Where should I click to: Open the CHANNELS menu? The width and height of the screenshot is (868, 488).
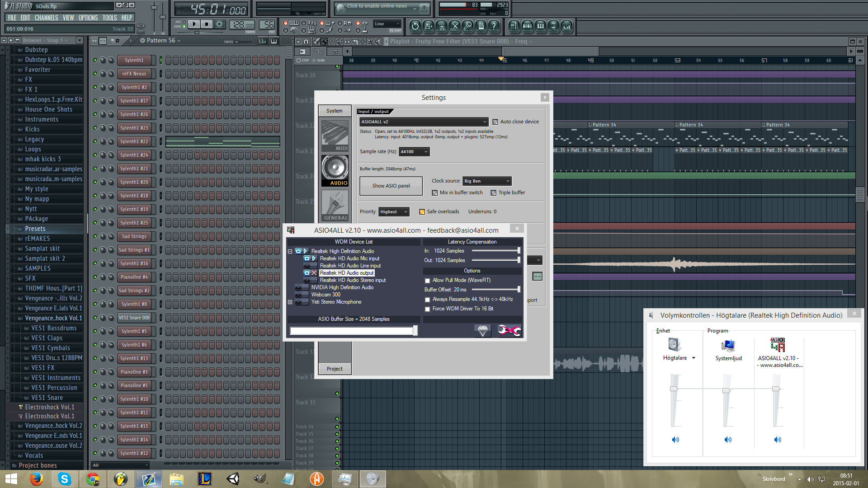point(46,18)
